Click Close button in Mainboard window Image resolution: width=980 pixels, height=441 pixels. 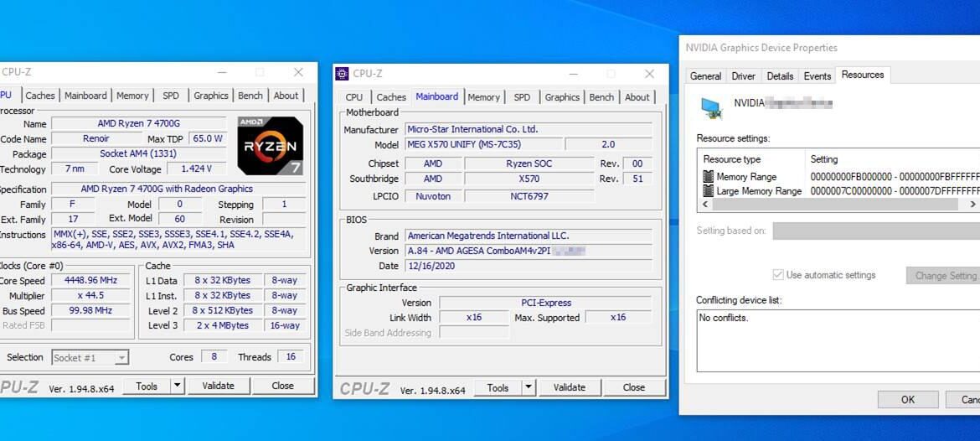[x=634, y=388]
